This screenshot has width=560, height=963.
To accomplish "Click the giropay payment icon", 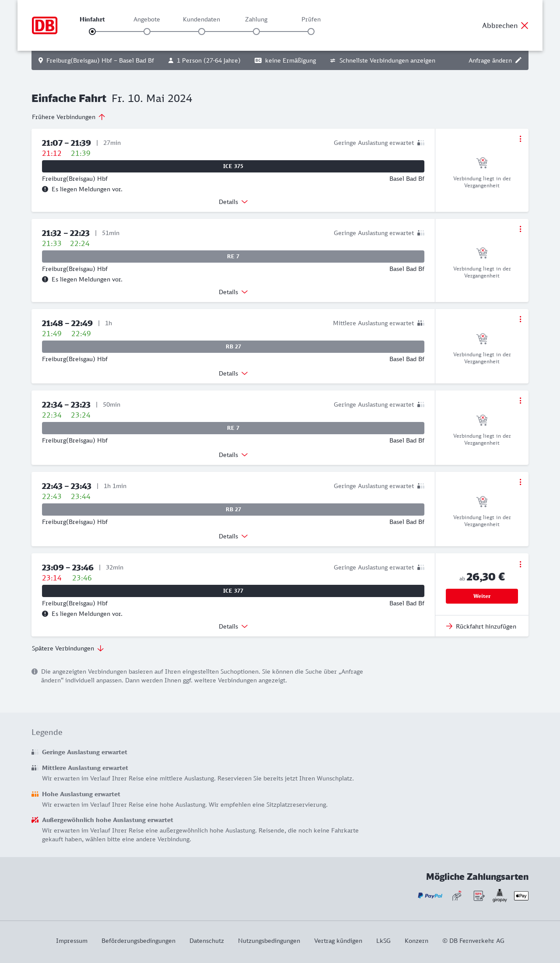I will (x=500, y=896).
